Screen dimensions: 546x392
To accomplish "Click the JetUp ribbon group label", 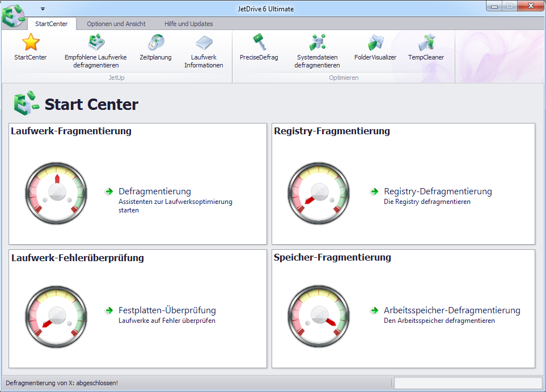I will 116,78.
